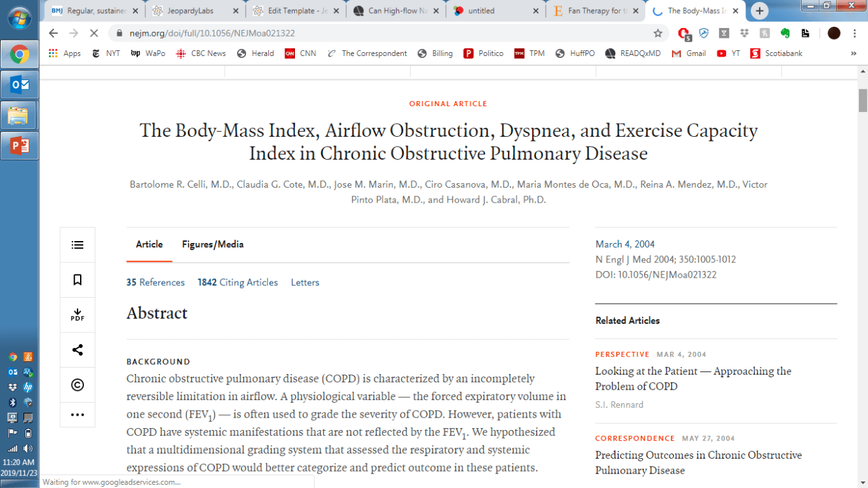Open a new browser tab
The height and width of the screenshot is (488, 868).
pos(759,11)
